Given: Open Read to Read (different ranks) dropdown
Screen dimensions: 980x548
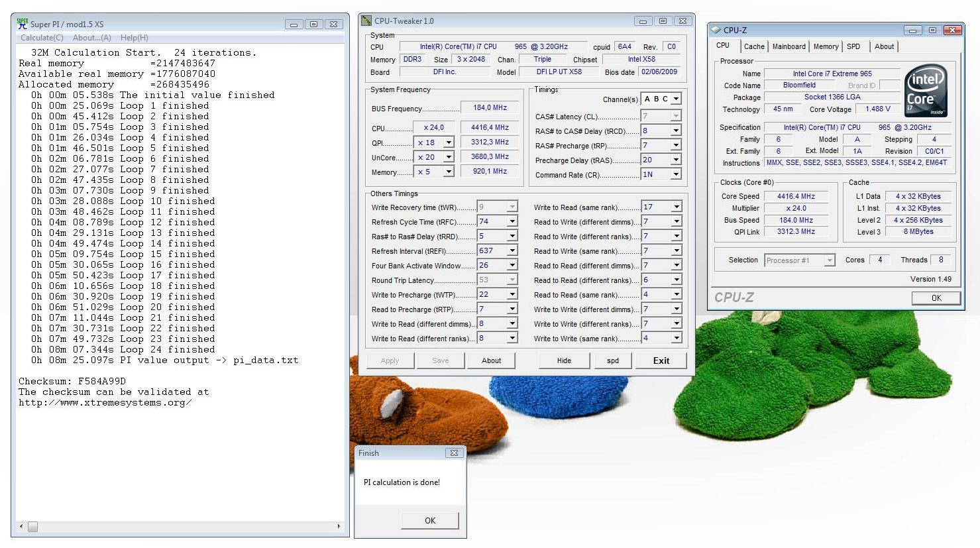Looking at the screenshot, I should click(677, 280).
